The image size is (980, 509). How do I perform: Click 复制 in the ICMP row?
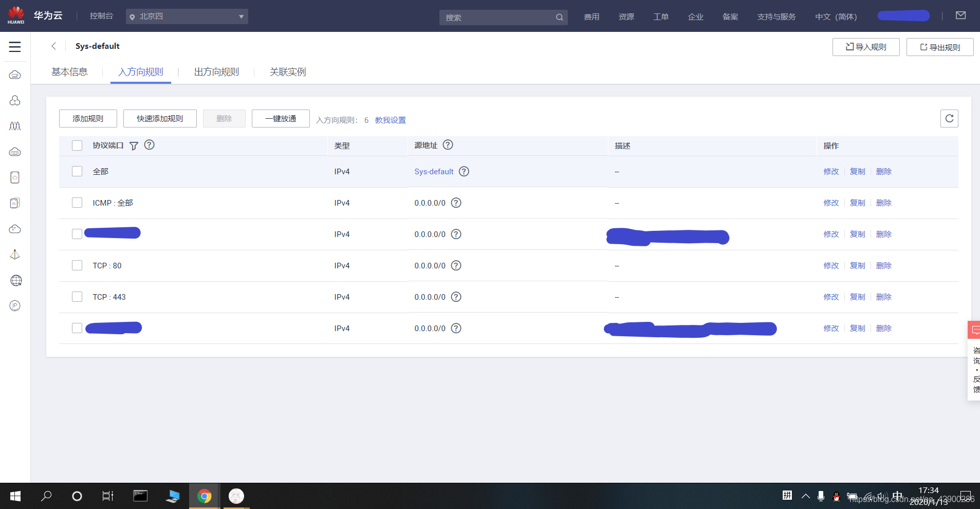tap(857, 203)
